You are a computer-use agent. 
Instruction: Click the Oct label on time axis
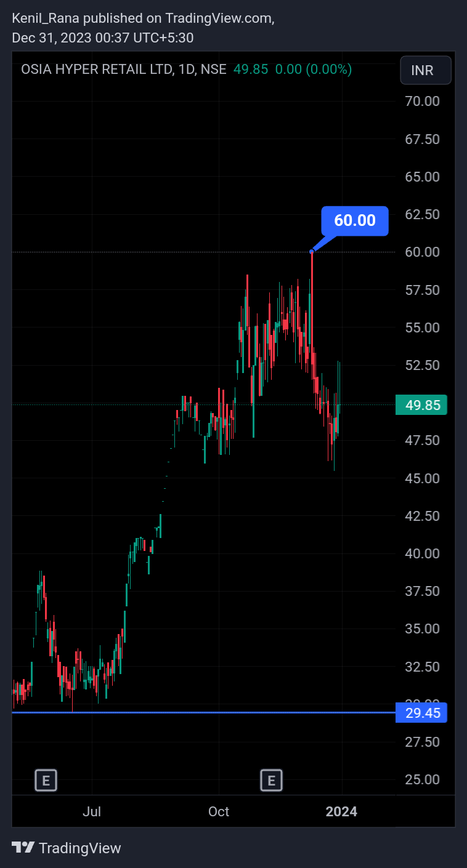(x=219, y=811)
